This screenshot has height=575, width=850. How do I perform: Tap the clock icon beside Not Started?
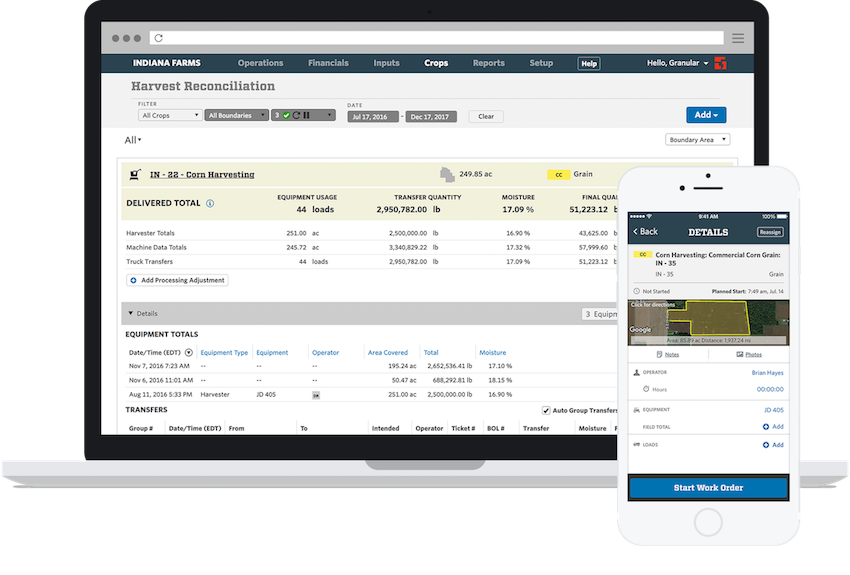tap(636, 291)
